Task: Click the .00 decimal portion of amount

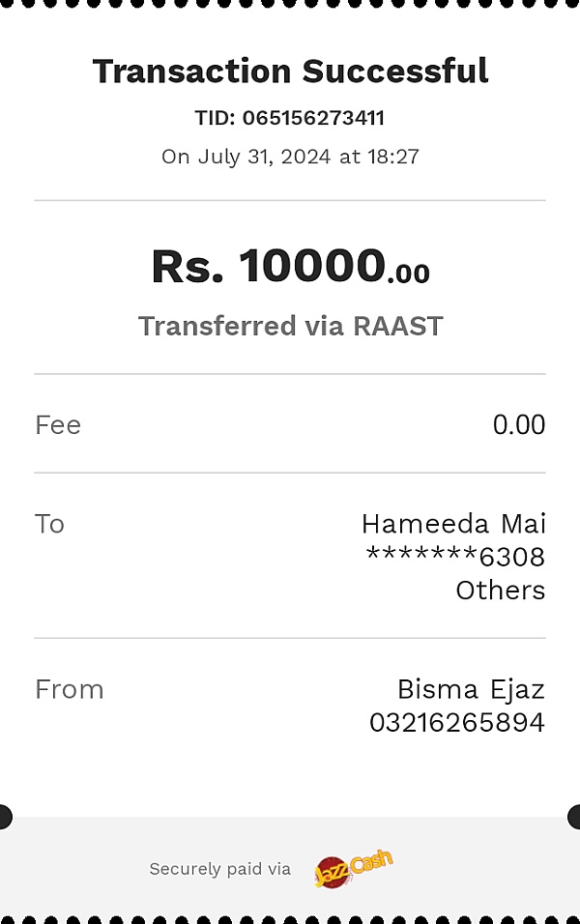Action: tap(409, 274)
